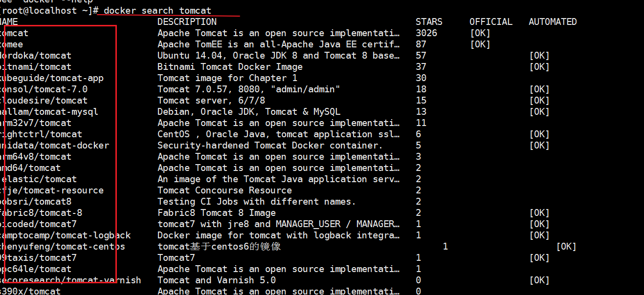Screen dimensions: 644x295
Task: Click "Testing CI Jobs with different names."
Action: 257,202
